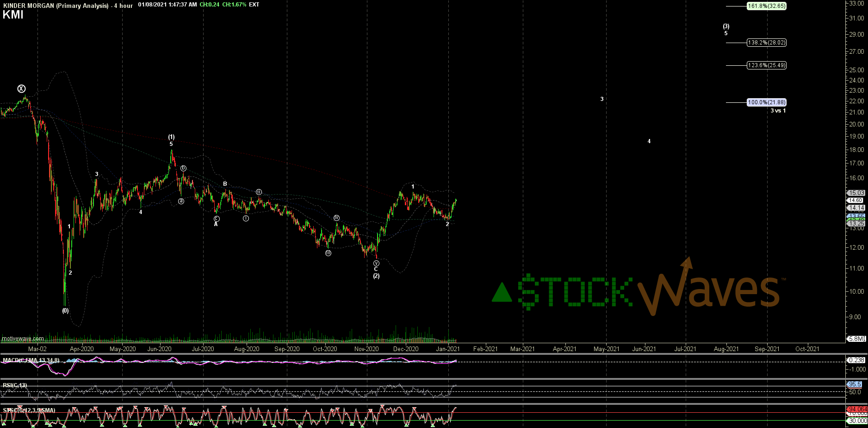Click the circled a sub-wave label
This screenshot has width=868, height=428.
pos(181,201)
